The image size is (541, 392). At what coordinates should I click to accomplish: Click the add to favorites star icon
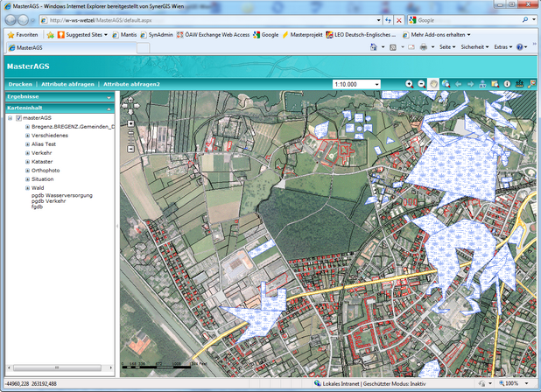click(x=51, y=35)
